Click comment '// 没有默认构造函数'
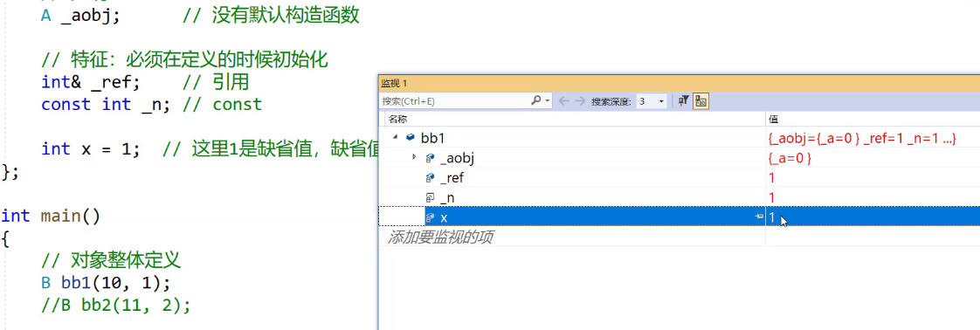Viewport: 980px width, 330px height. pyautogui.click(x=272, y=16)
